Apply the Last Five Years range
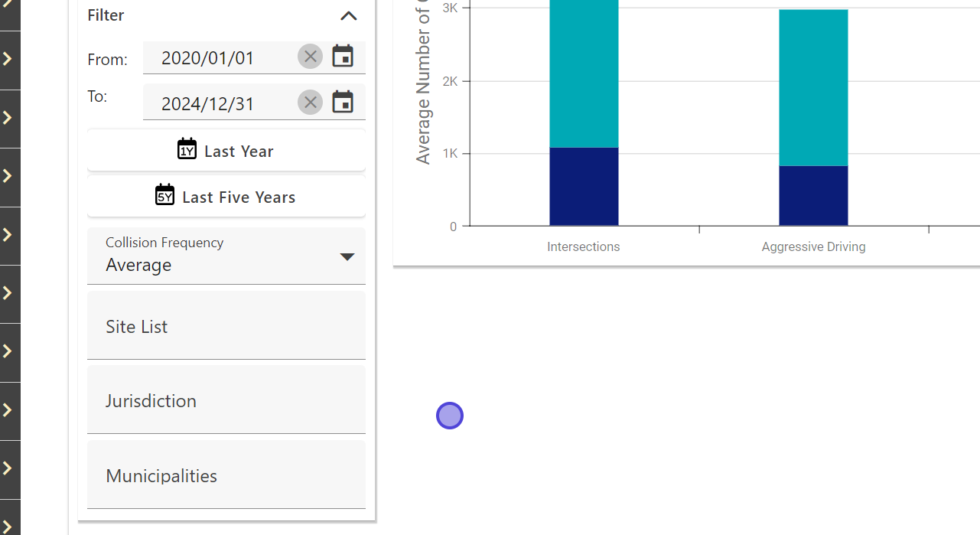980x535 pixels. 226,197
